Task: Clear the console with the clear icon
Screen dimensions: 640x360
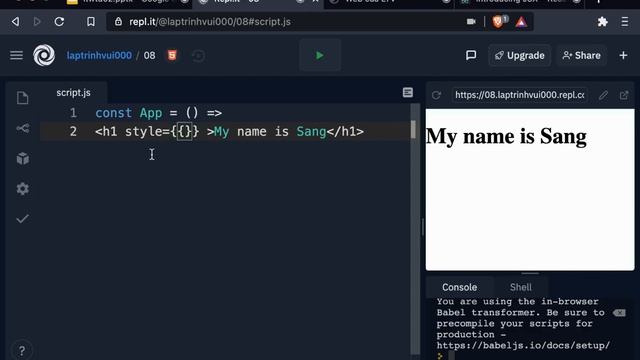Action: 619,313
